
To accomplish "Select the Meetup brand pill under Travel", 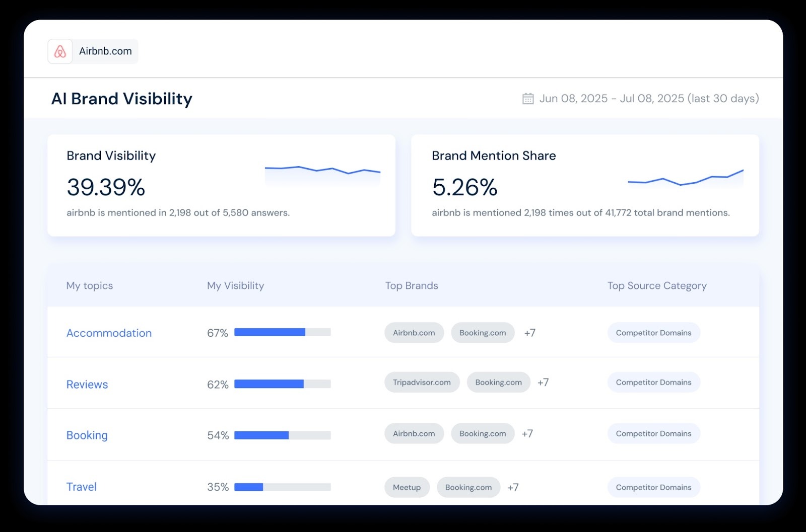I will [x=407, y=487].
